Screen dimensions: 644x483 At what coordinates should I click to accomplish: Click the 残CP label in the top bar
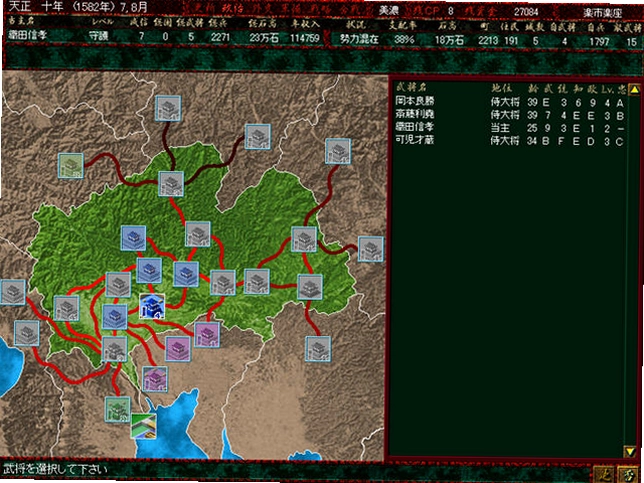coord(426,11)
